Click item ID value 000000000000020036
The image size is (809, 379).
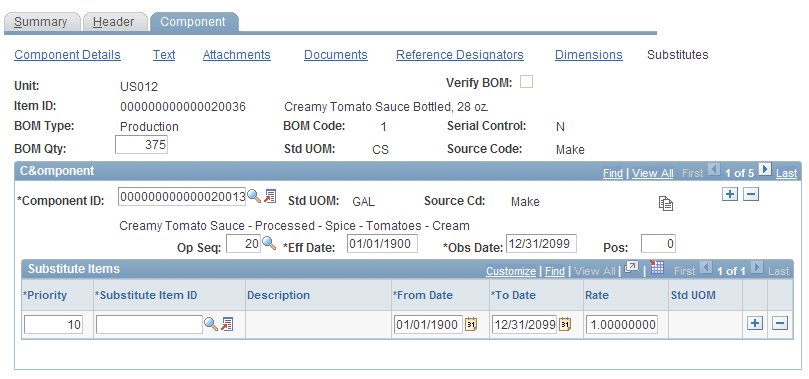click(x=183, y=107)
